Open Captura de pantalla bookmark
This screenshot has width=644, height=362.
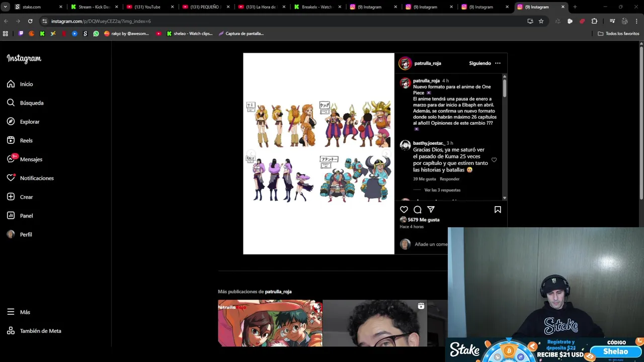click(241, 34)
